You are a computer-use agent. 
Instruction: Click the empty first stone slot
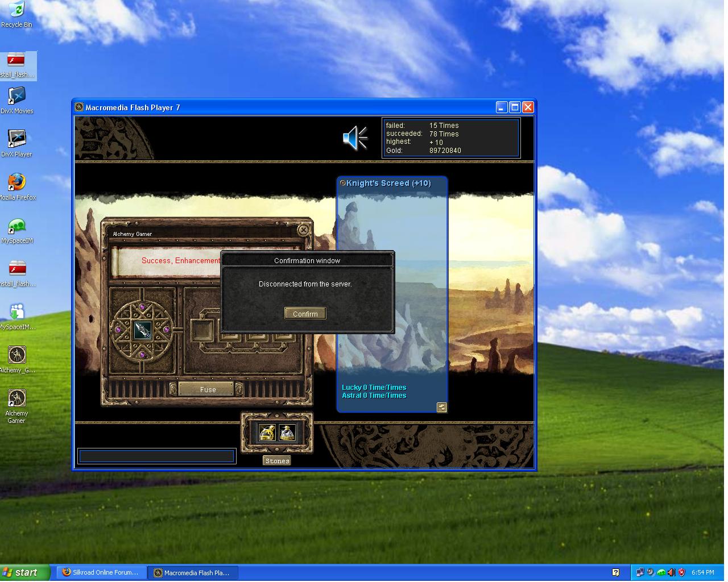201,330
